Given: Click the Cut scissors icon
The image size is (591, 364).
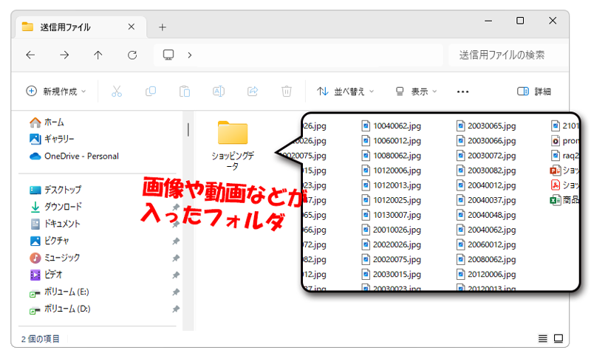Looking at the screenshot, I should [116, 92].
